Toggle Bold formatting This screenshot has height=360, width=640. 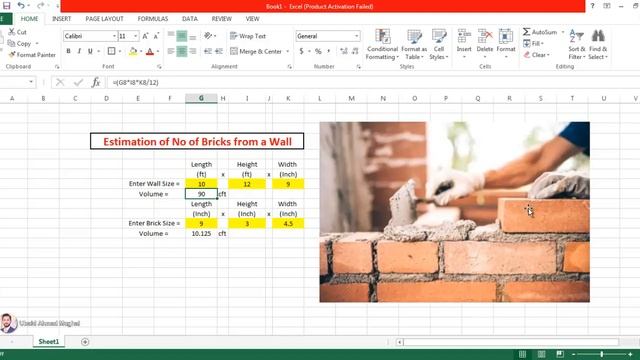(x=68, y=51)
